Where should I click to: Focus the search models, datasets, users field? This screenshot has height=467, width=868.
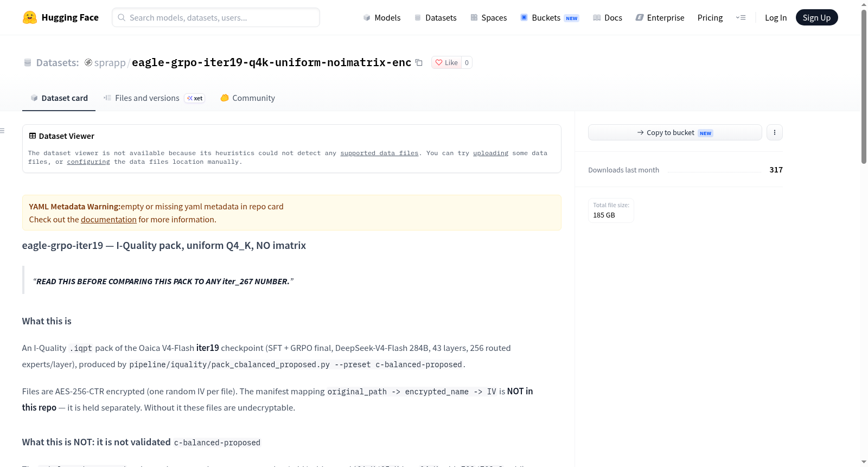click(216, 17)
